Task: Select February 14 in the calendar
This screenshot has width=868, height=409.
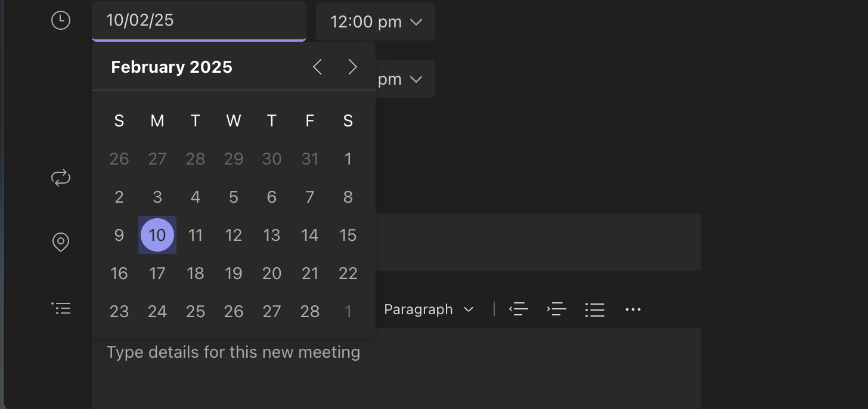Action: tap(309, 235)
